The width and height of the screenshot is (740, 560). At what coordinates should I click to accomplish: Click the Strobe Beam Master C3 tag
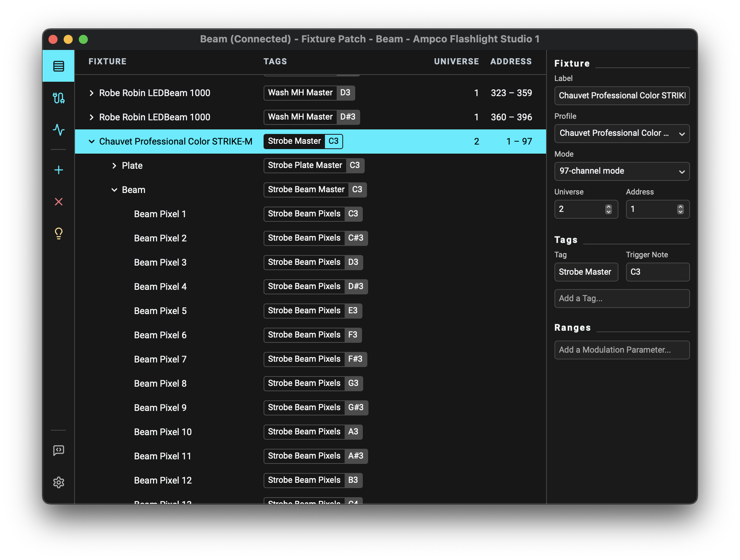click(315, 190)
